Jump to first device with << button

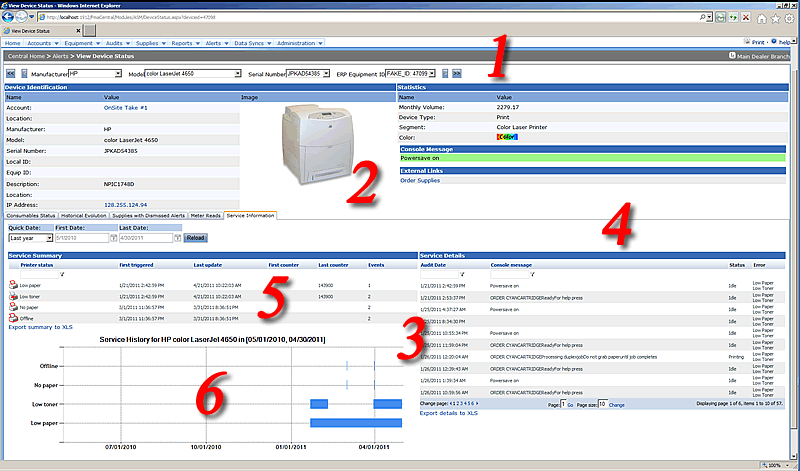pyautogui.click(x=10, y=73)
